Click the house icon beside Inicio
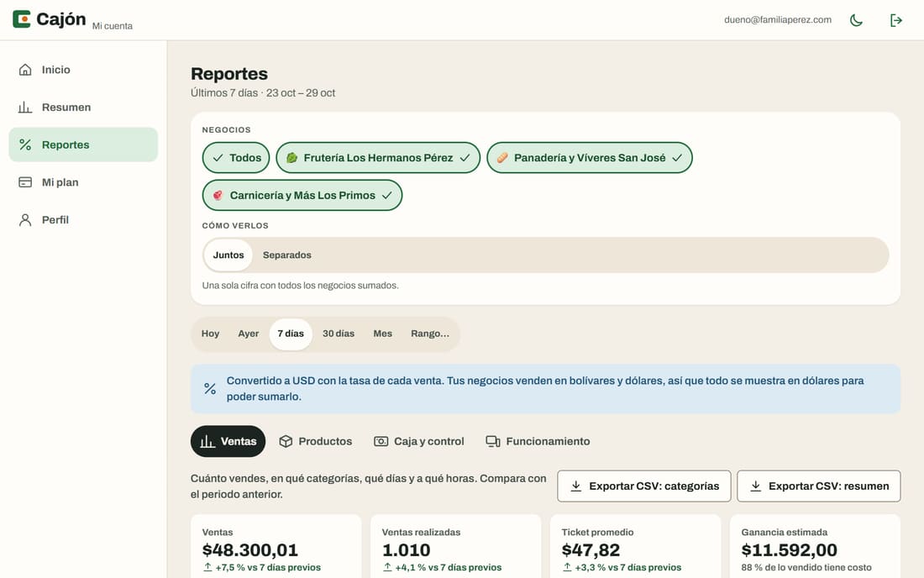The image size is (924, 578). [x=25, y=70]
